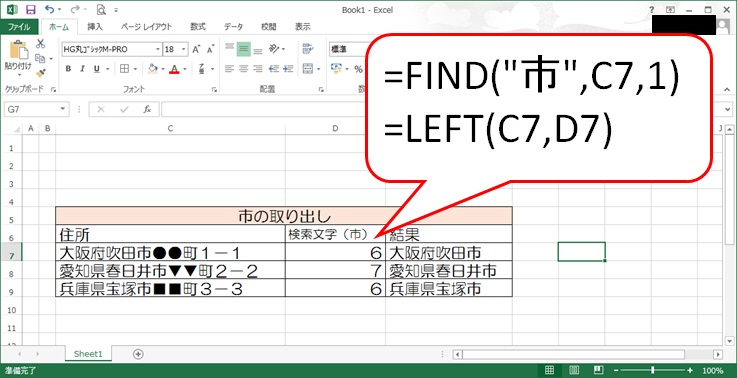Apply the fill color paint bucket
This screenshot has width=737, height=378.
152,69
